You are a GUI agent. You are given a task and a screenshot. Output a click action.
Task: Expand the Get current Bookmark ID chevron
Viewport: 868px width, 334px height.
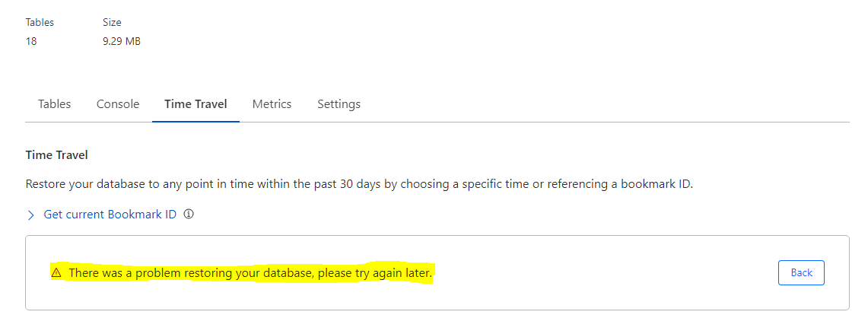click(x=31, y=215)
